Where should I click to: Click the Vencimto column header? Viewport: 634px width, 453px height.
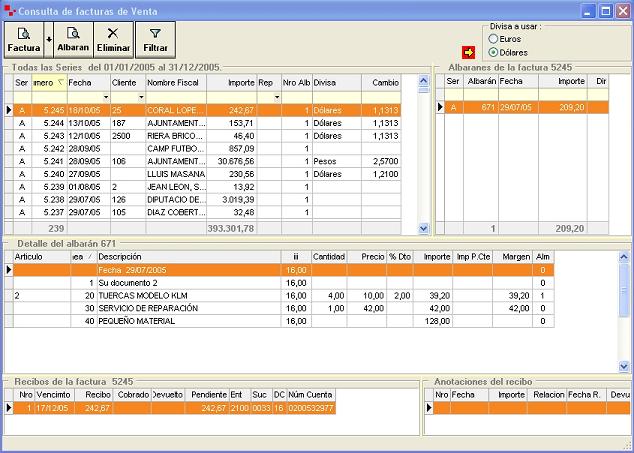coord(53,395)
